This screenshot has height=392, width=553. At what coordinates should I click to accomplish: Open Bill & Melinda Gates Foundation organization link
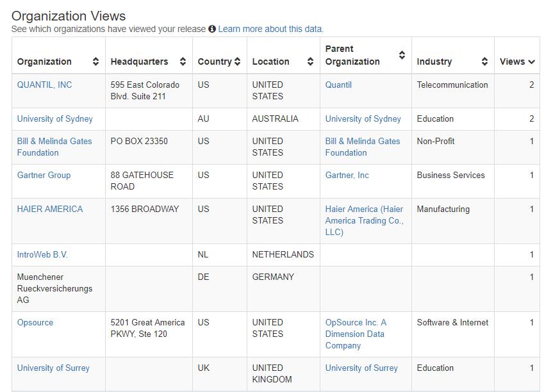(54, 147)
